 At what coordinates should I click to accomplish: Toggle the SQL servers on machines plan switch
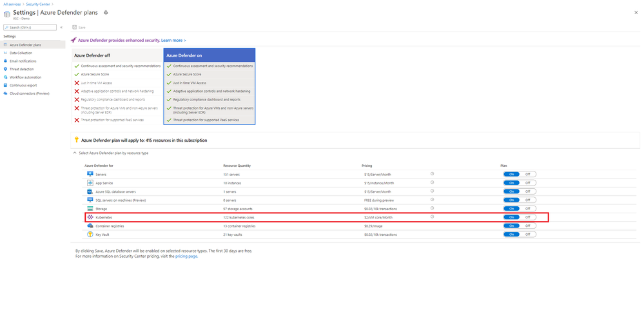520,200
